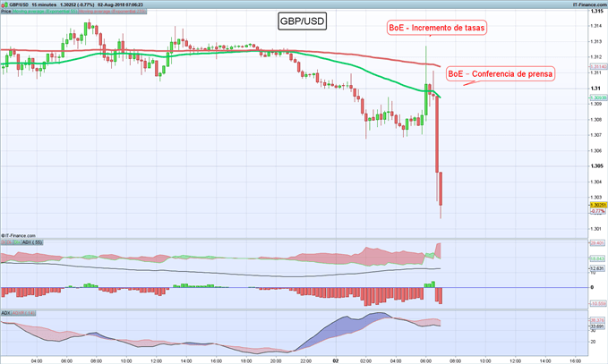
Task: Select red Moving average Exponential 233 legend
Action: [113, 12]
